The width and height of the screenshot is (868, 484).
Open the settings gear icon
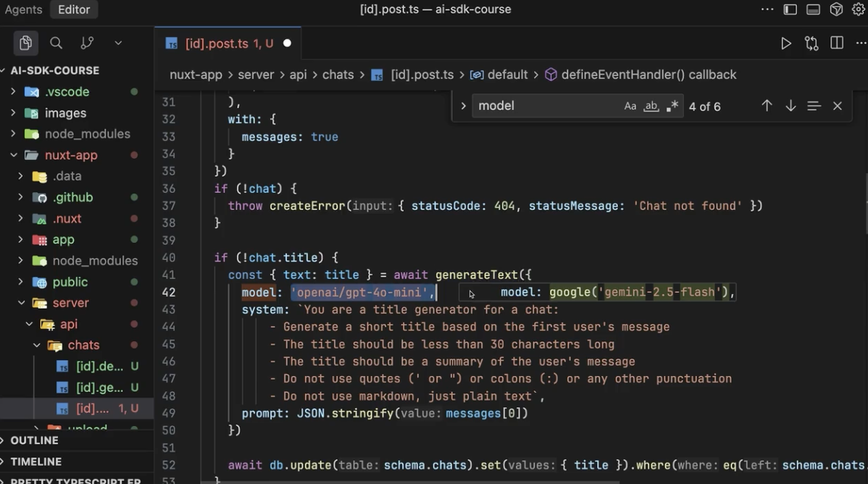(859, 9)
